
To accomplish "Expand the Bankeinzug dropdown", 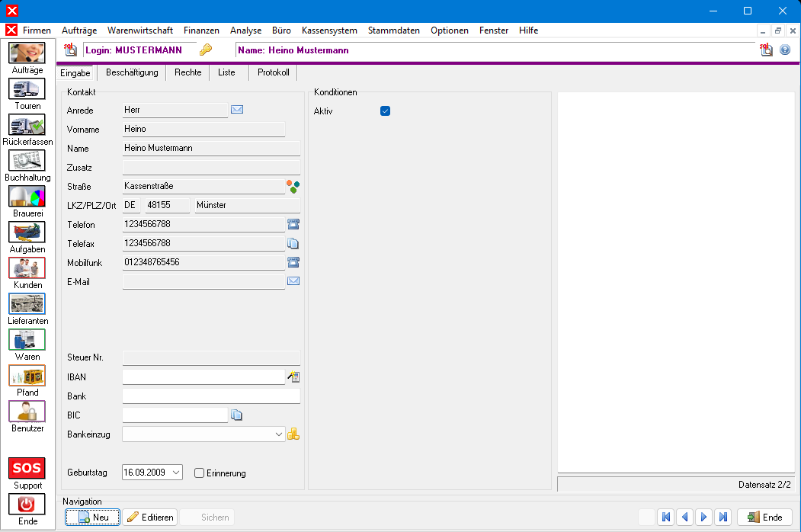I will (278, 434).
